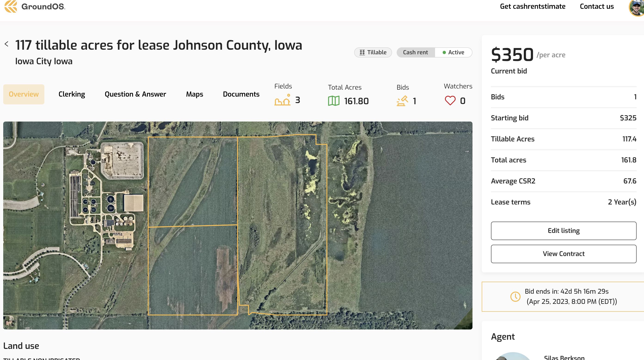Click the back arrow beside listing title
Image resolution: width=644 pixels, height=360 pixels.
click(6, 44)
